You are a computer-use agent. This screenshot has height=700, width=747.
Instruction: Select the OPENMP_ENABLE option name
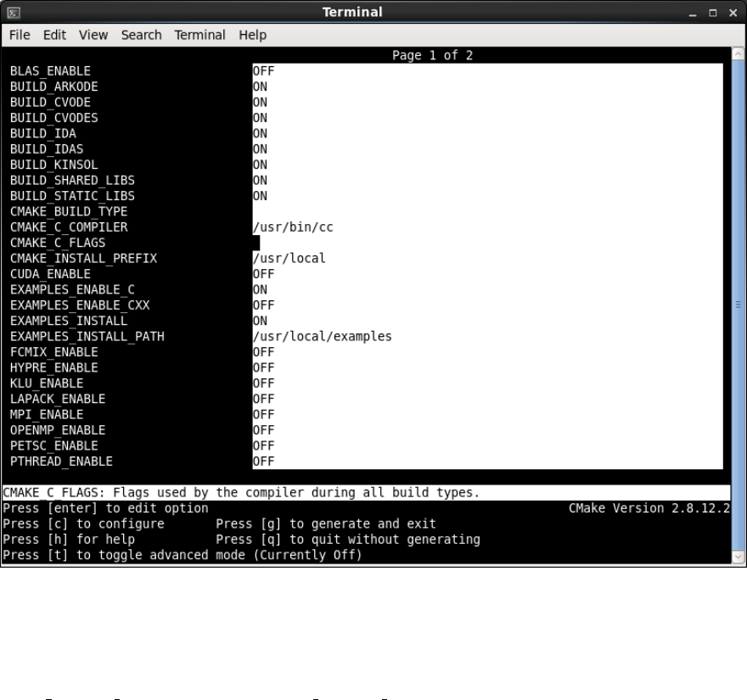[58, 430]
